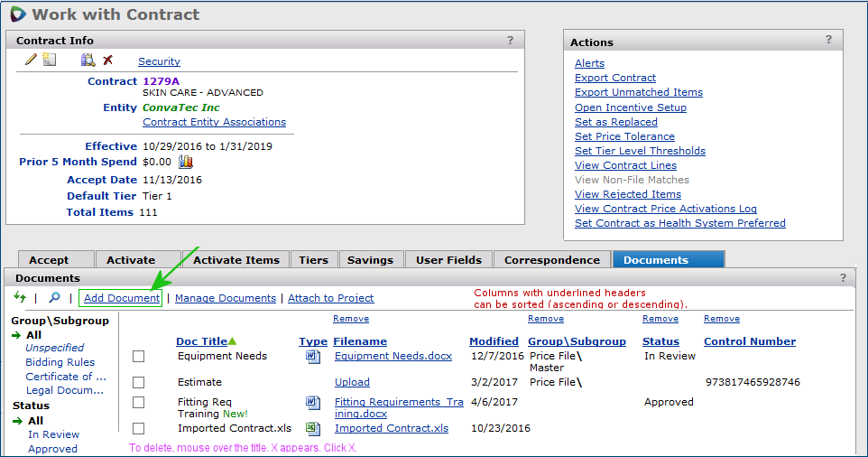Click the Excel file icon for Imported Contract
Screen dimensions: 868x457
[313, 428]
